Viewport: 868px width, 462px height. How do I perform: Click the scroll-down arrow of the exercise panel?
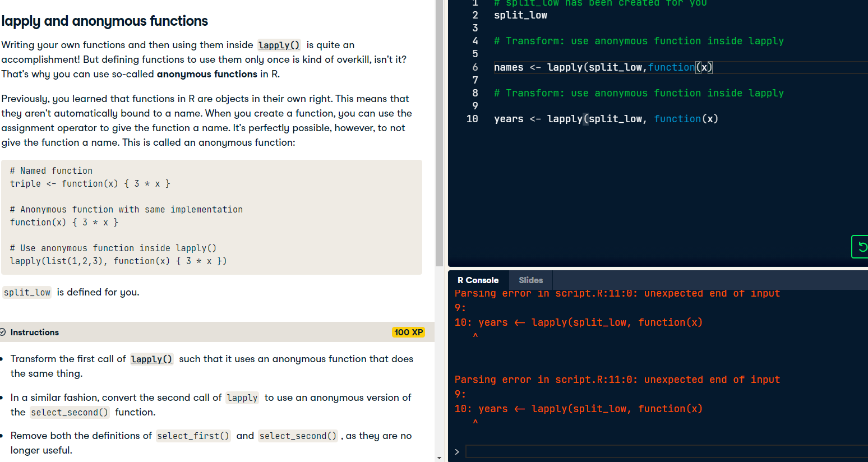[x=439, y=458]
